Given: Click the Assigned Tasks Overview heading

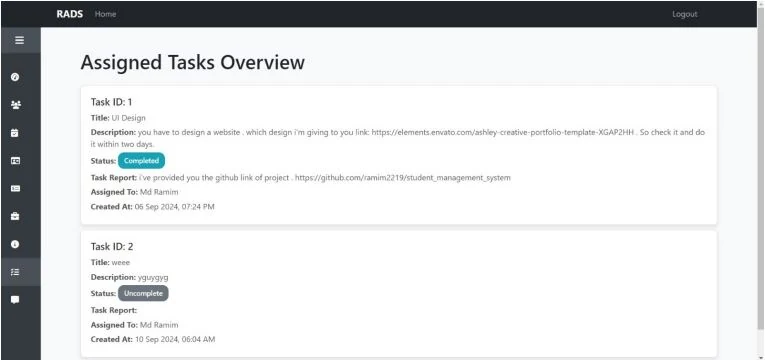Looking at the screenshot, I should click(x=193, y=62).
